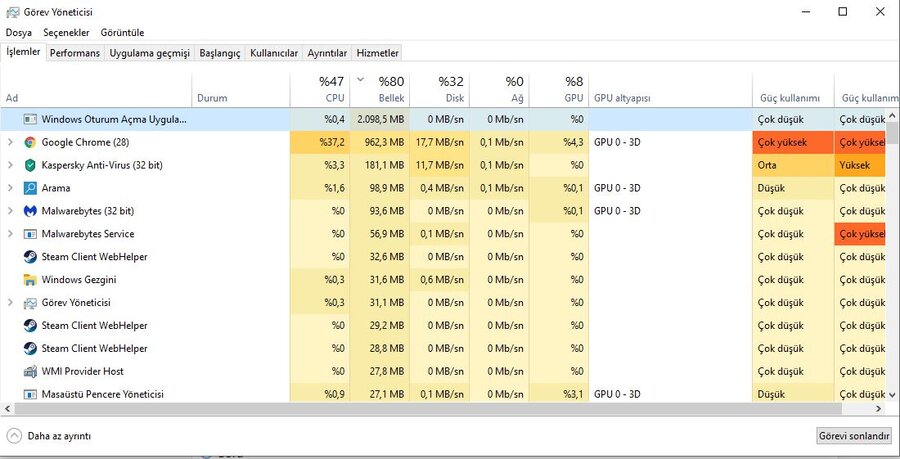Screen dimensions: 900x459
Task: Switch to the Hizmetler tab
Action: coord(377,53)
